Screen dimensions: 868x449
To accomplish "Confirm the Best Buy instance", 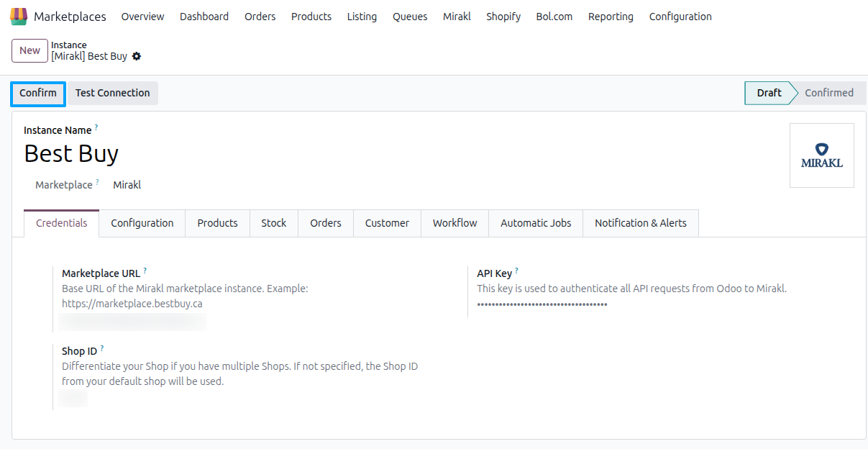I will (38, 93).
